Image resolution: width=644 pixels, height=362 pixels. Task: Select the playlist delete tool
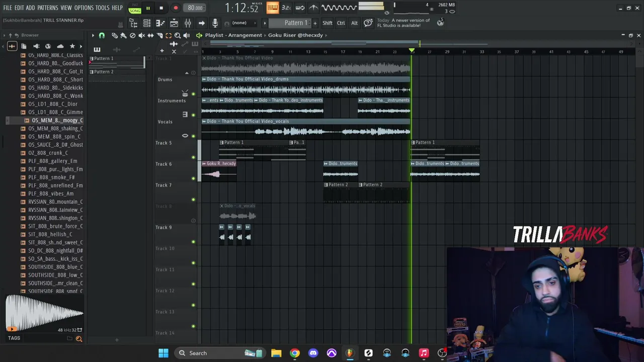coord(132,35)
